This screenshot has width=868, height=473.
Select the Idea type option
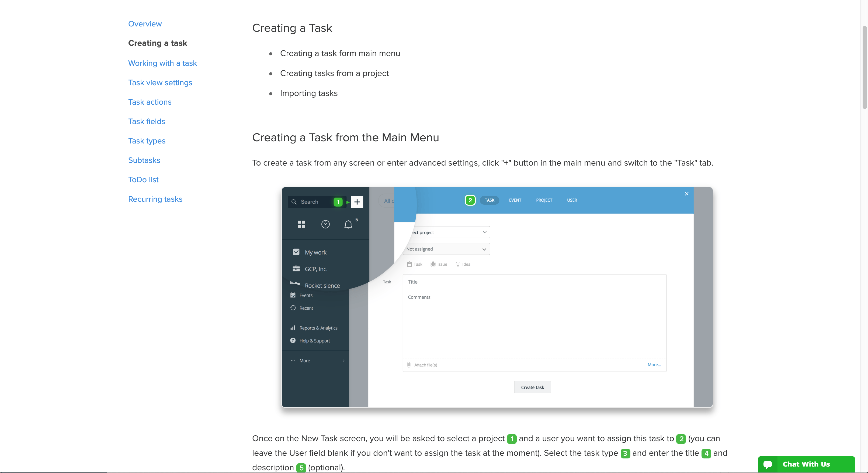click(x=463, y=264)
